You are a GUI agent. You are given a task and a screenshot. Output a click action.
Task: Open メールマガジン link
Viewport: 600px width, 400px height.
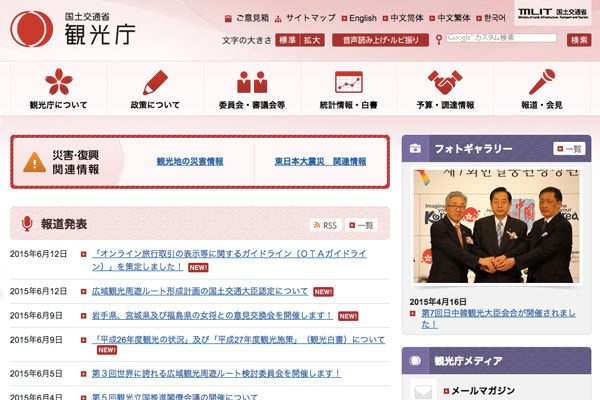click(483, 390)
